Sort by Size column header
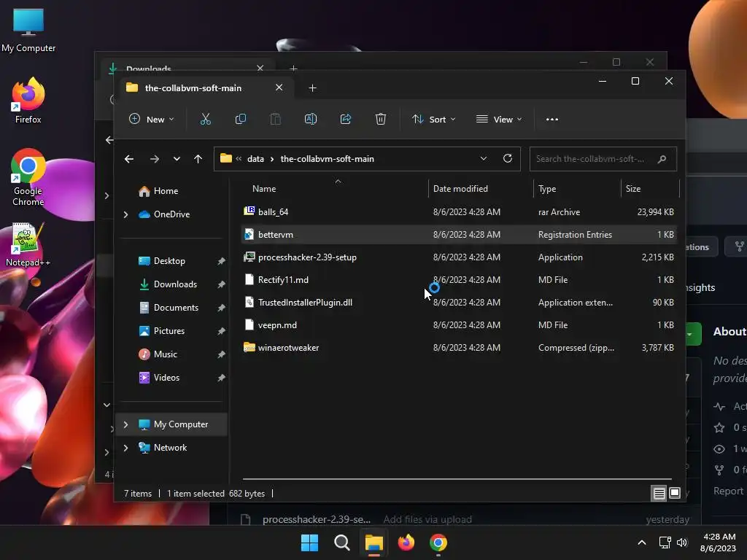This screenshot has width=747, height=560. coord(632,189)
